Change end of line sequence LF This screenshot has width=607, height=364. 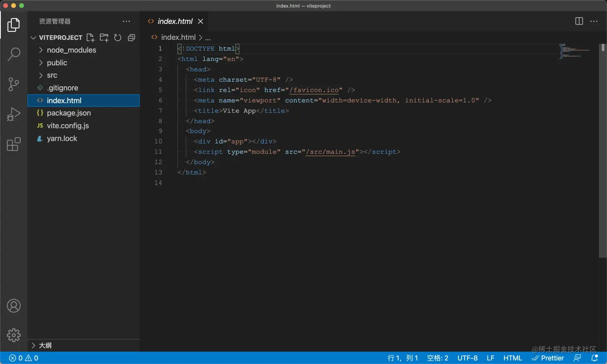490,358
